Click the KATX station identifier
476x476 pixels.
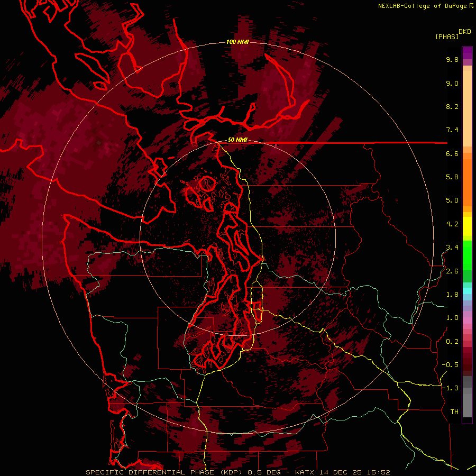[x=305, y=472]
